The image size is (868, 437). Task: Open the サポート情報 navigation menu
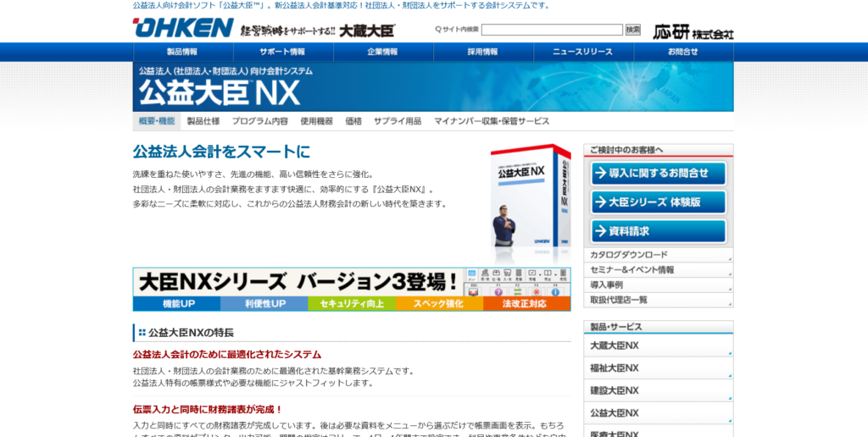[x=283, y=52]
